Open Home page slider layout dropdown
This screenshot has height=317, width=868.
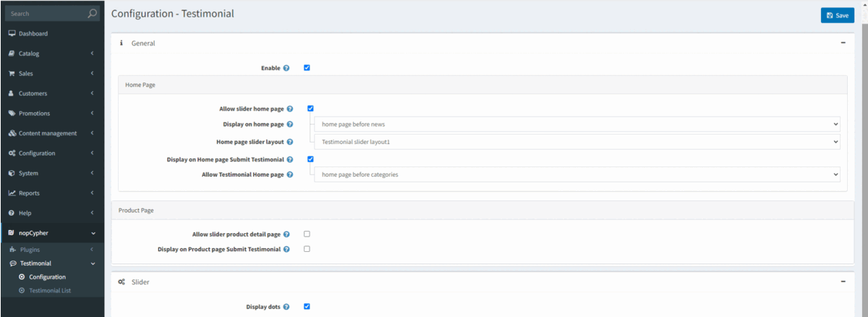point(576,143)
